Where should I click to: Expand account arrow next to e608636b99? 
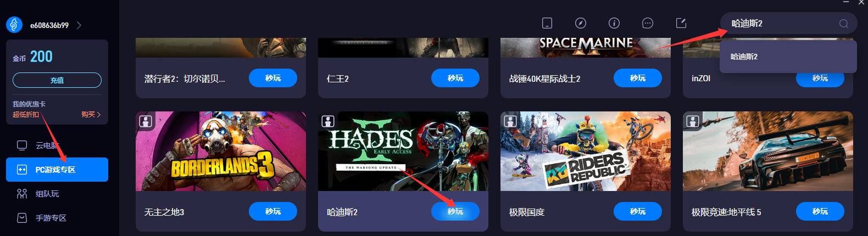point(79,25)
